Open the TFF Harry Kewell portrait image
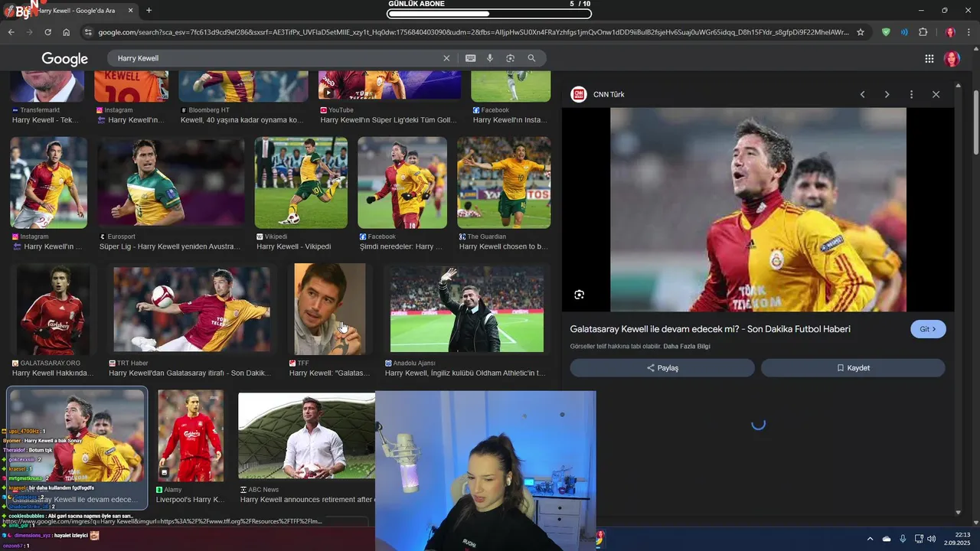 click(x=330, y=309)
